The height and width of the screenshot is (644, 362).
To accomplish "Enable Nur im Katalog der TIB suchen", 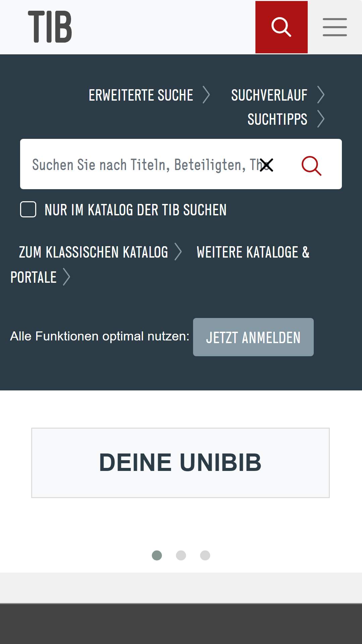I will pyautogui.click(x=28, y=209).
